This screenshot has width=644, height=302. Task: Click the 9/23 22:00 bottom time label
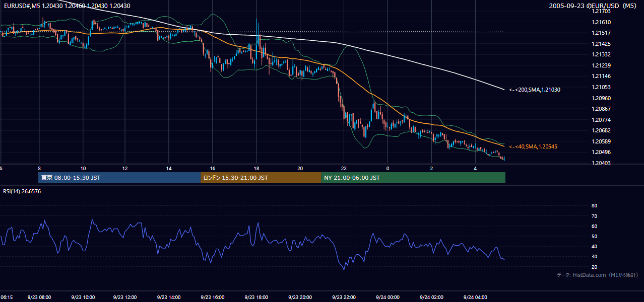point(344,297)
